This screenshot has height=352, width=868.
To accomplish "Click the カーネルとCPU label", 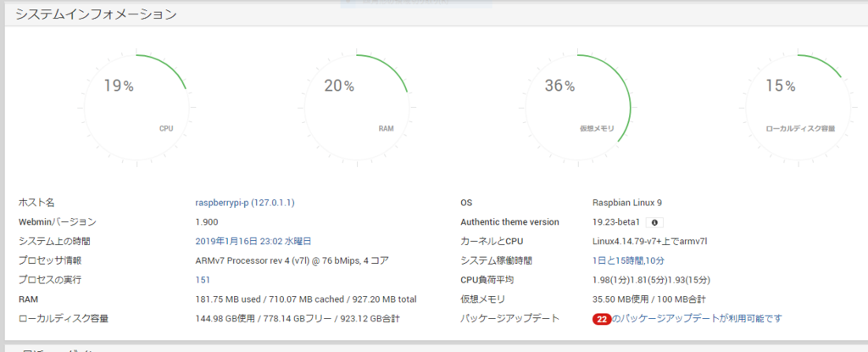I will coord(492,241).
